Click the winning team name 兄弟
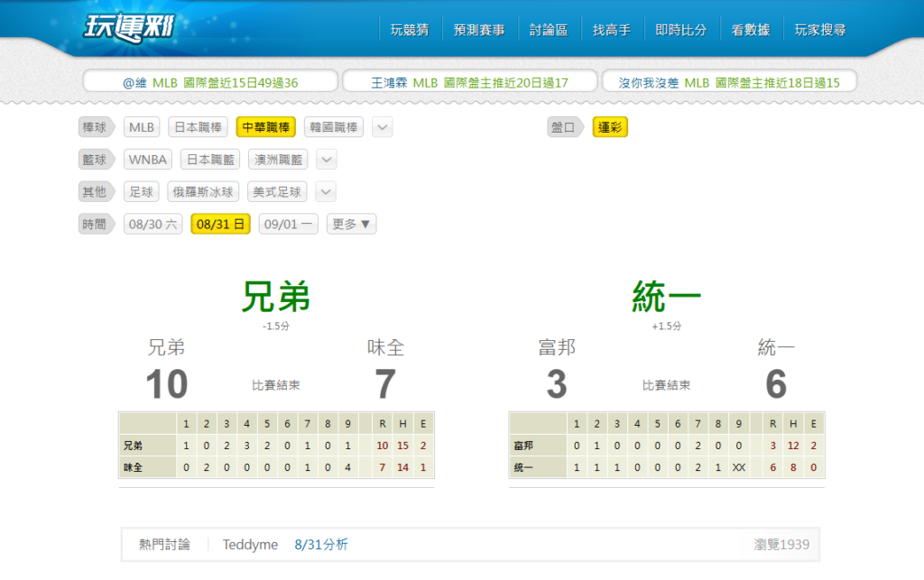 coord(276,295)
